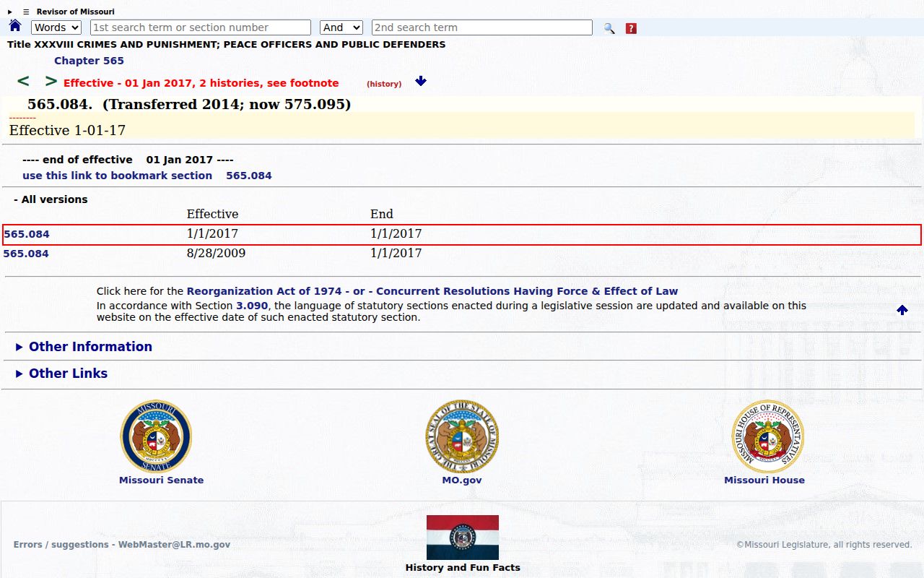This screenshot has height=578, width=924.
Task: Open the 565.084 version effective 1/1/2017
Action: pos(27,234)
